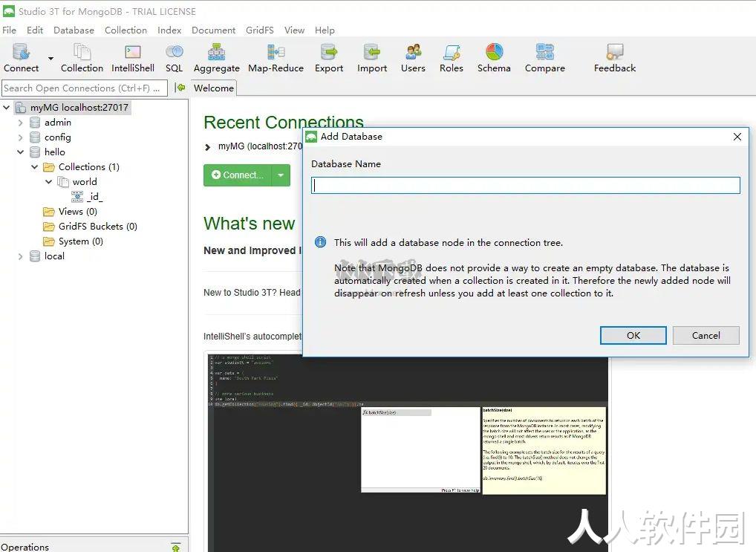The width and height of the screenshot is (756, 552).
Task: Open the Document menu
Action: 214,30
